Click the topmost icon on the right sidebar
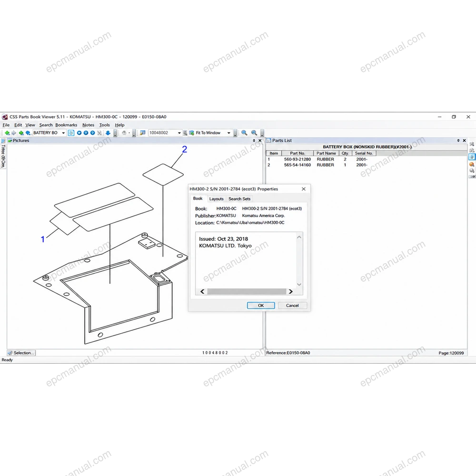 pyautogui.click(x=472, y=144)
